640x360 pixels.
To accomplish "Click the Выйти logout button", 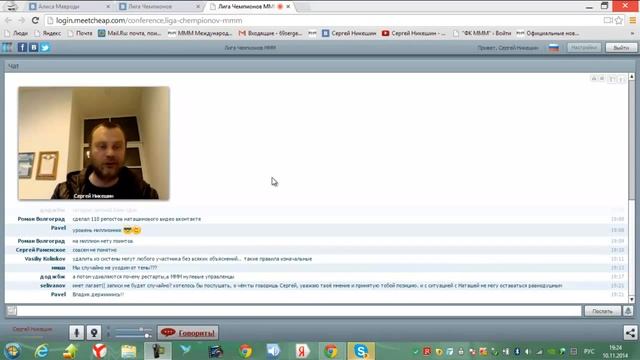I will pyautogui.click(x=621, y=48).
